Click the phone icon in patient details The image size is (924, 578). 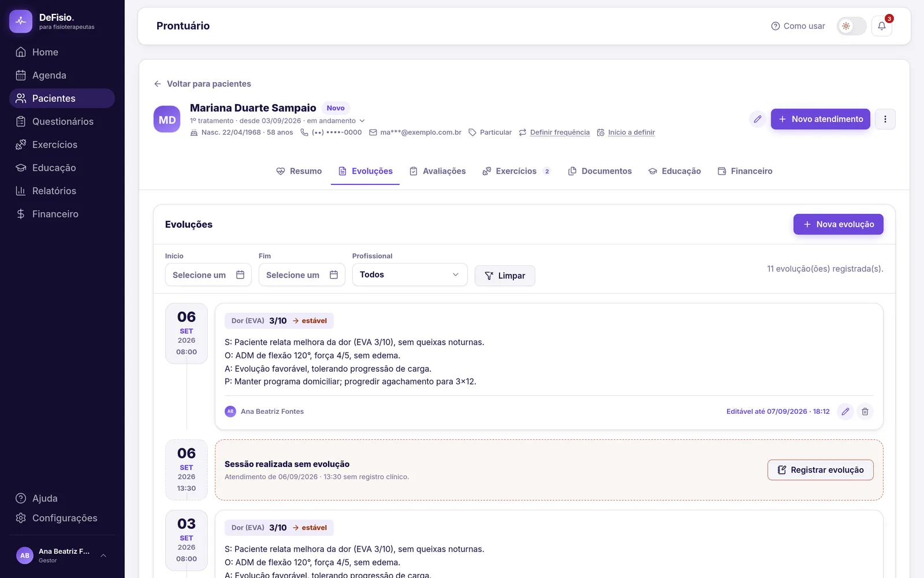point(304,132)
